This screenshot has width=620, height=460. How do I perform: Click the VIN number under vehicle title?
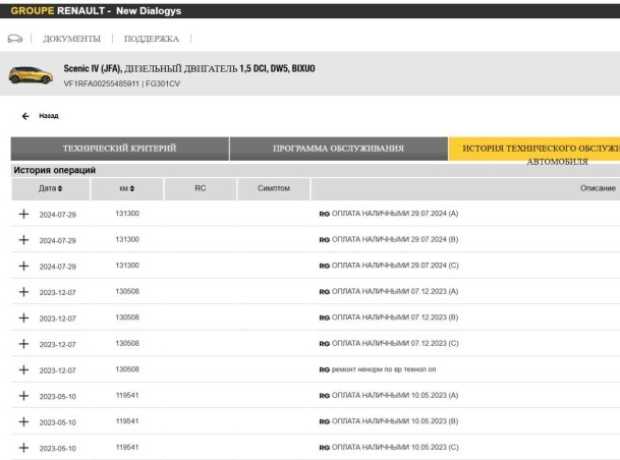pyautogui.click(x=102, y=84)
